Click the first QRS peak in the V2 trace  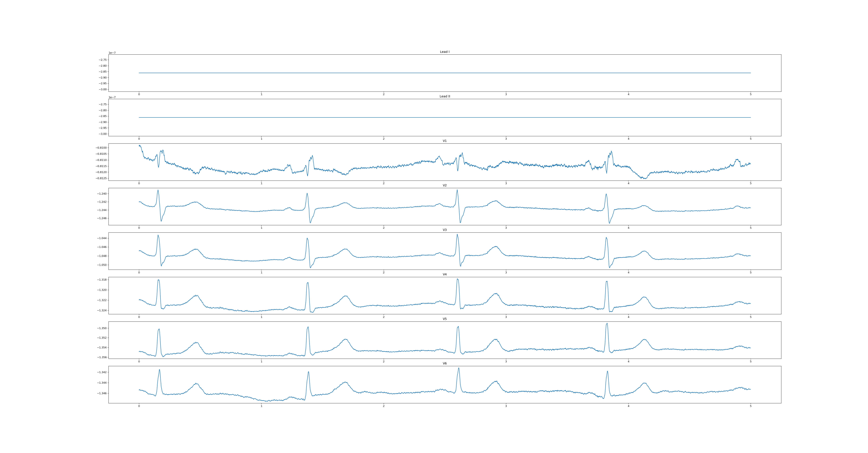[158, 190]
